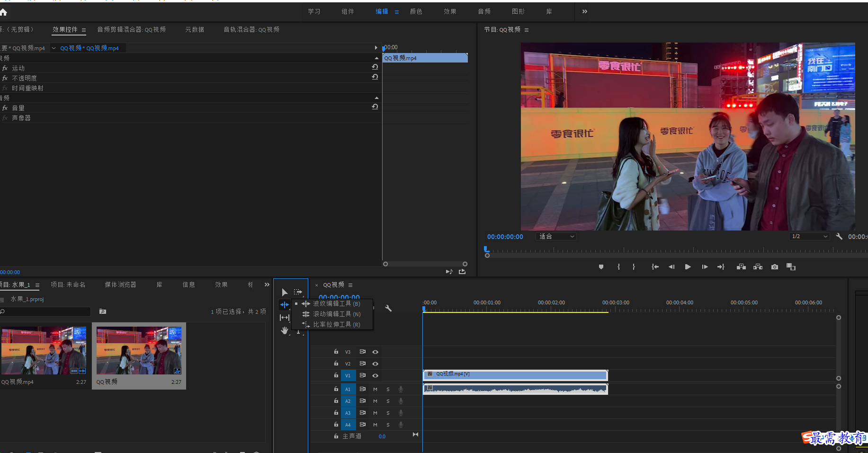
Task: Open the 元数据 panel tab
Action: (x=195, y=29)
